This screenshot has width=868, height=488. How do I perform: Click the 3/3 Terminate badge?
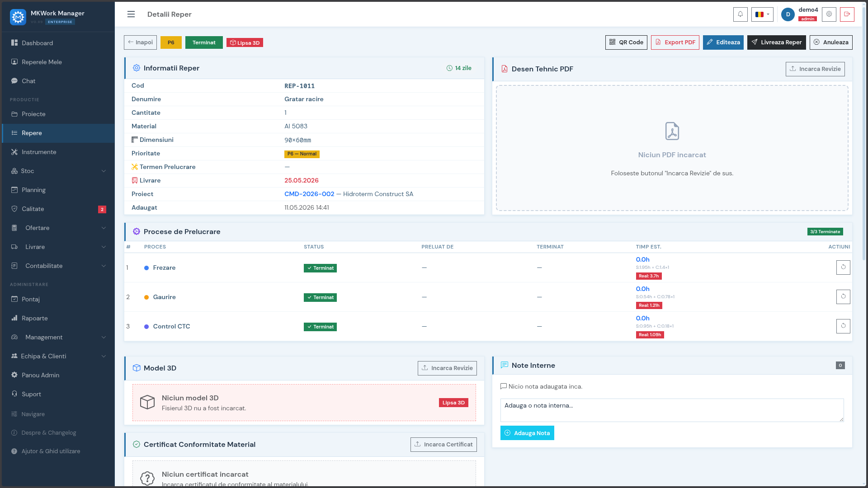[x=825, y=232]
